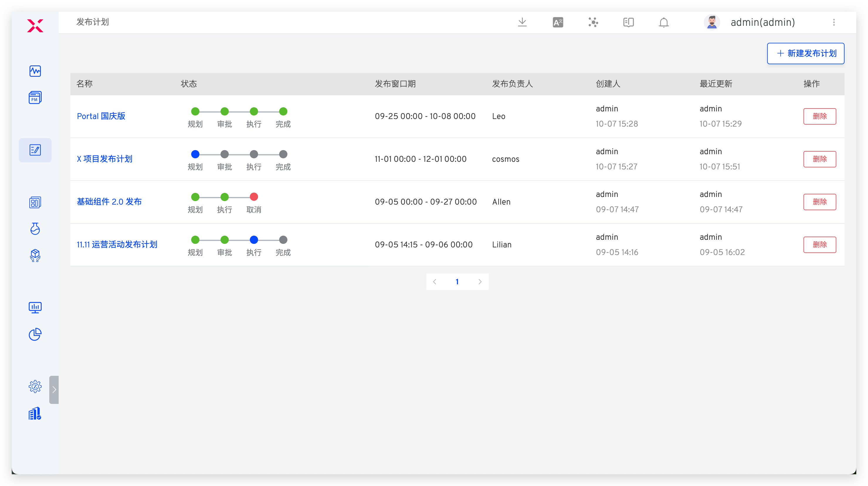Open the activity monitor sidebar icon

(x=35, y=71)
